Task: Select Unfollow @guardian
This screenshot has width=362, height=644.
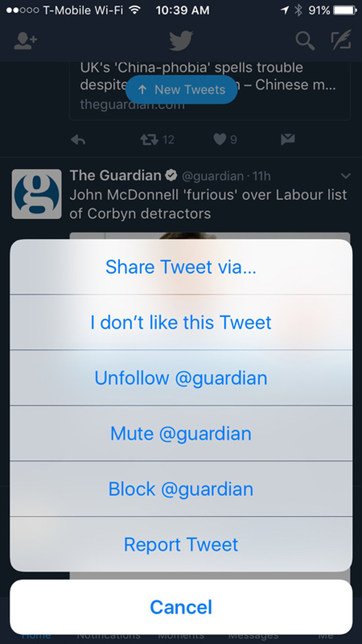Action: [181, 378]
